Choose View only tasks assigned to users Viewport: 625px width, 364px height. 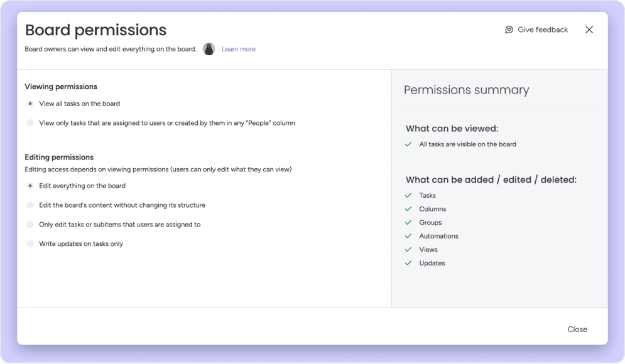30,123
